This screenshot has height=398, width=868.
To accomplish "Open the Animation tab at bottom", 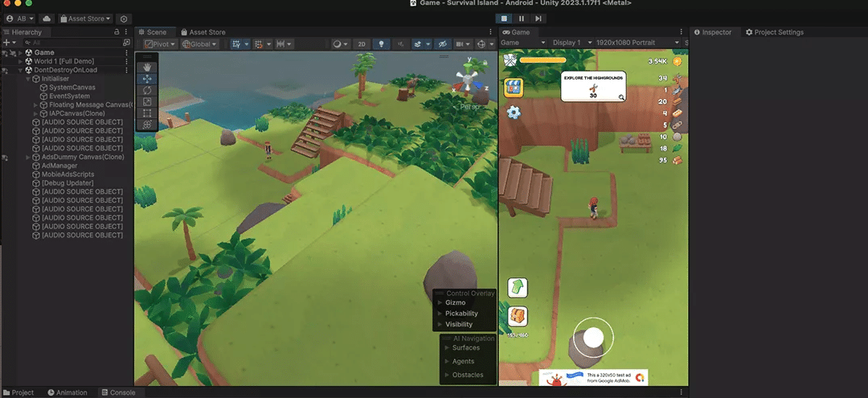I will click(67, 392).
